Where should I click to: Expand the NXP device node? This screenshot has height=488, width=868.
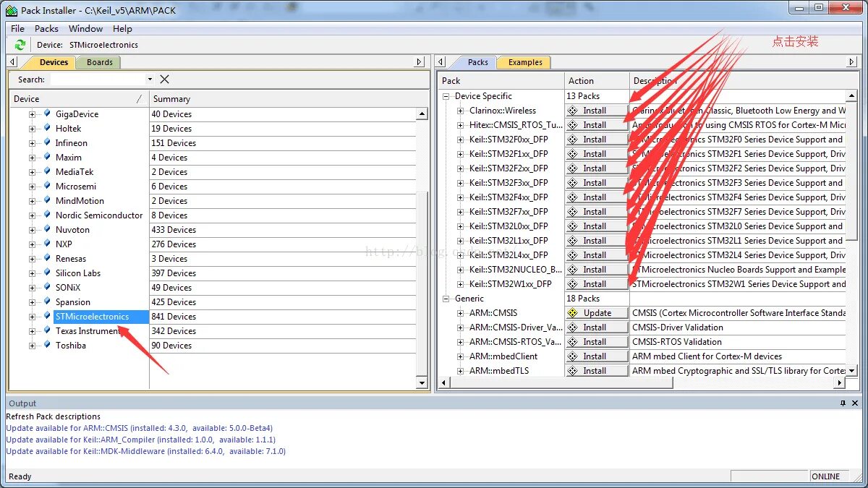tap(32, 244)
